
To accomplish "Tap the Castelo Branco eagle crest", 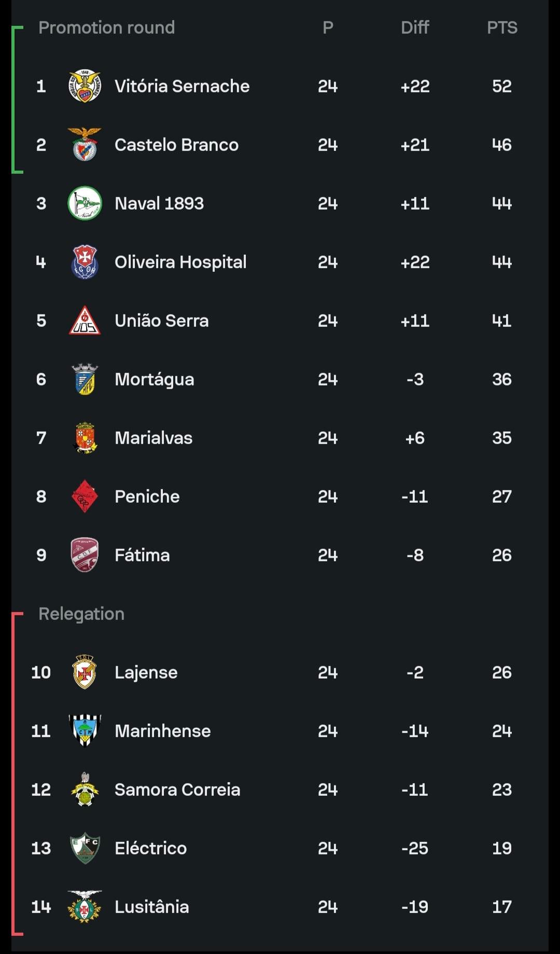I will [x=85, y=145].
